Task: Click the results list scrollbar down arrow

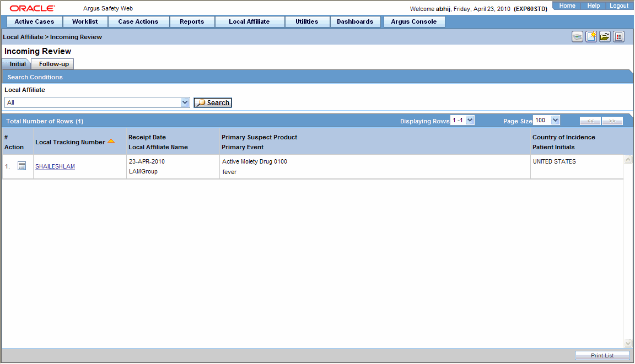Action: (x=628, y=343)
